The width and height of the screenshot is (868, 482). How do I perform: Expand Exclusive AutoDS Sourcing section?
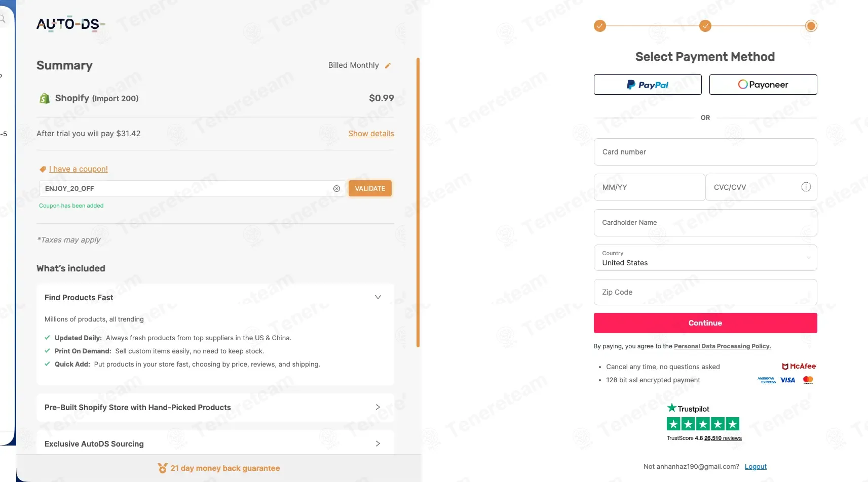[378, 444]
